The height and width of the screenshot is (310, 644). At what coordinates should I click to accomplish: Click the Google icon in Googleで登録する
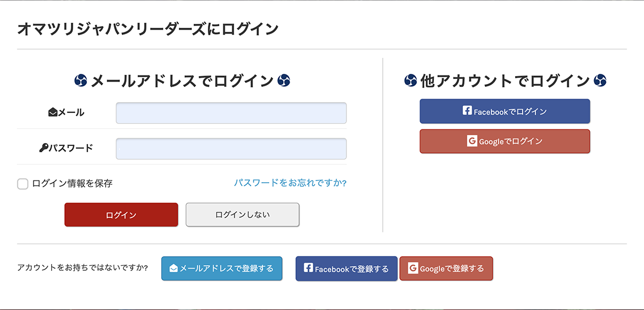point(413,268)
